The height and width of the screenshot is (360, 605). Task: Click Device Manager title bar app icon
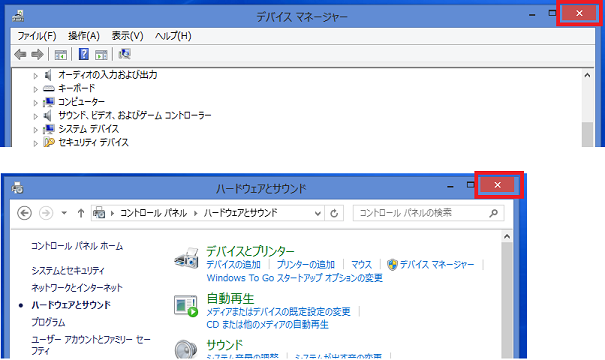click(x=18, y=16)
